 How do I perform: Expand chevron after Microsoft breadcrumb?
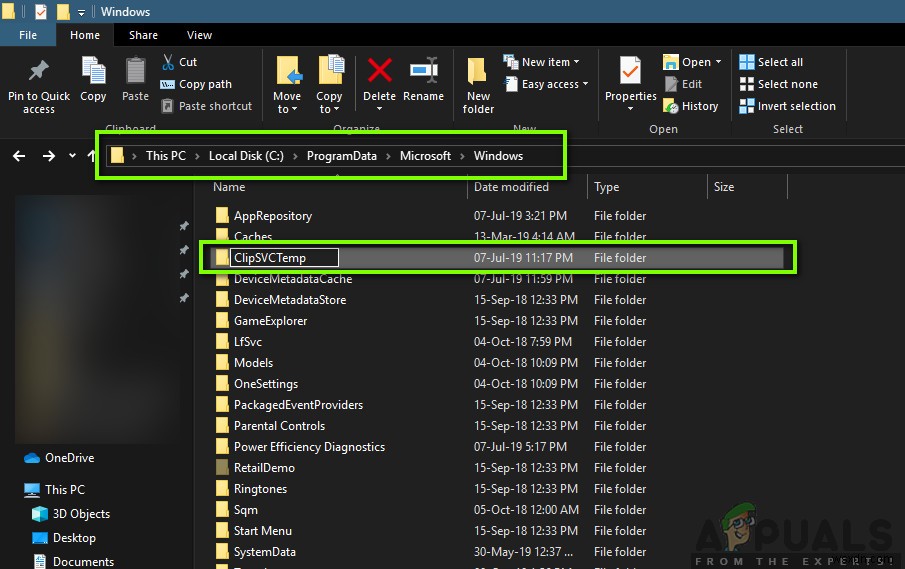click(x=462, y=156)
